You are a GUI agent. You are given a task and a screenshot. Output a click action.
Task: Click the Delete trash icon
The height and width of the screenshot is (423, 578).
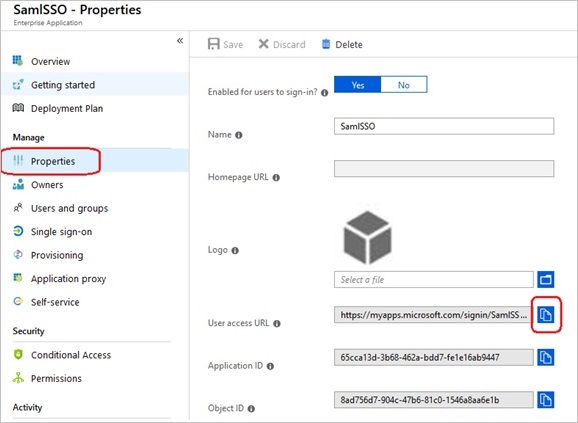pos(326,44)
